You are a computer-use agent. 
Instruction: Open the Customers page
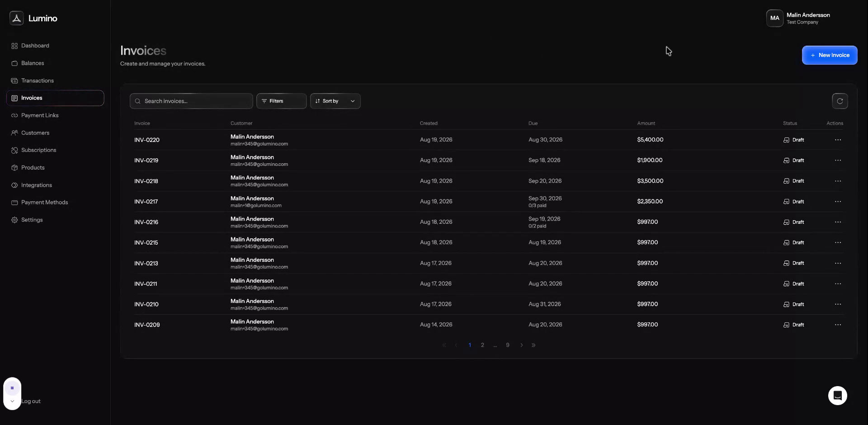pyautogui.click(x=35, y=133)
